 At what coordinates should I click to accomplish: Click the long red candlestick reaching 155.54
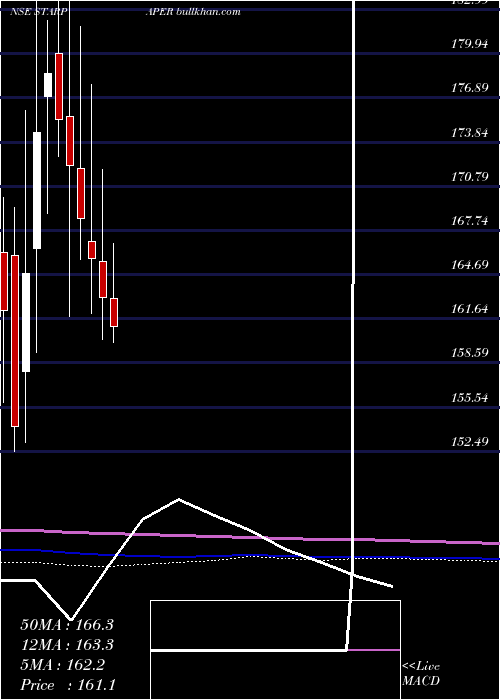point(15,341)
